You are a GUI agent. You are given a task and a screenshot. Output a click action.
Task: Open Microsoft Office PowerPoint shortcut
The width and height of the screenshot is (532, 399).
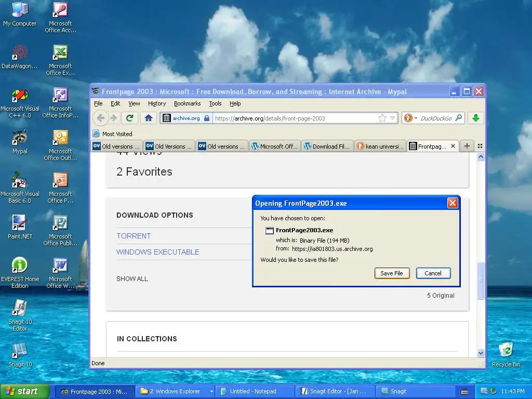60,188
